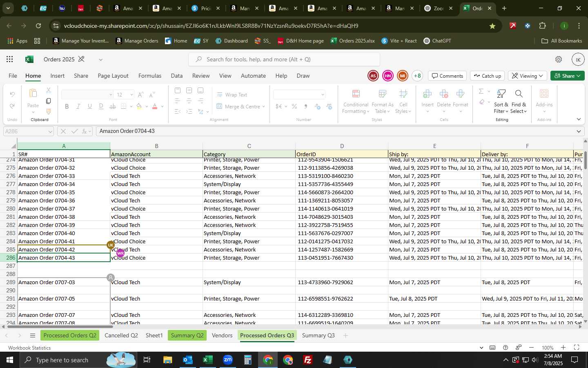Viewport: 588px width, 368px height.
Task: Zoom in using the plus icon
Action: pyautogui.click(x=563, y=348)
